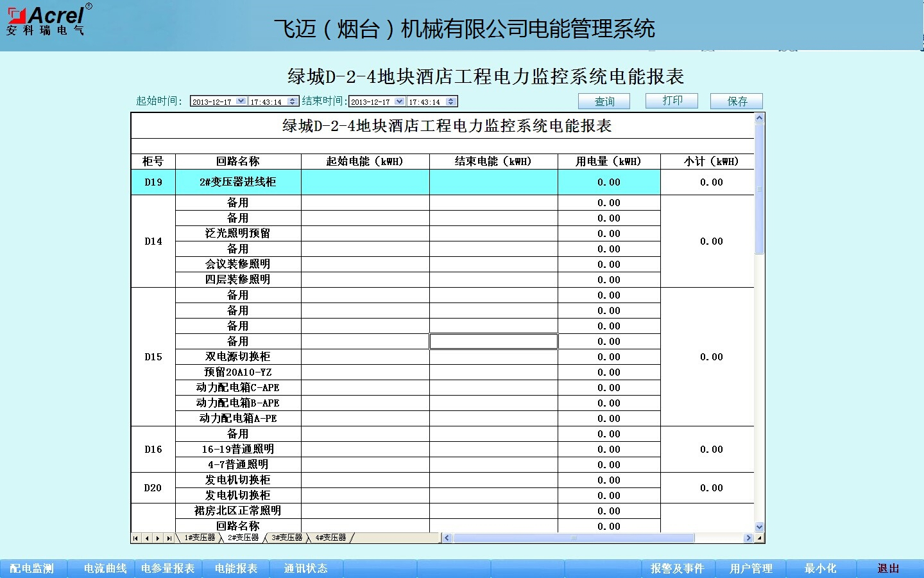Click previous sheet navigation arrow
Viewport: 924px width, 578px height.
coord(146,538)
